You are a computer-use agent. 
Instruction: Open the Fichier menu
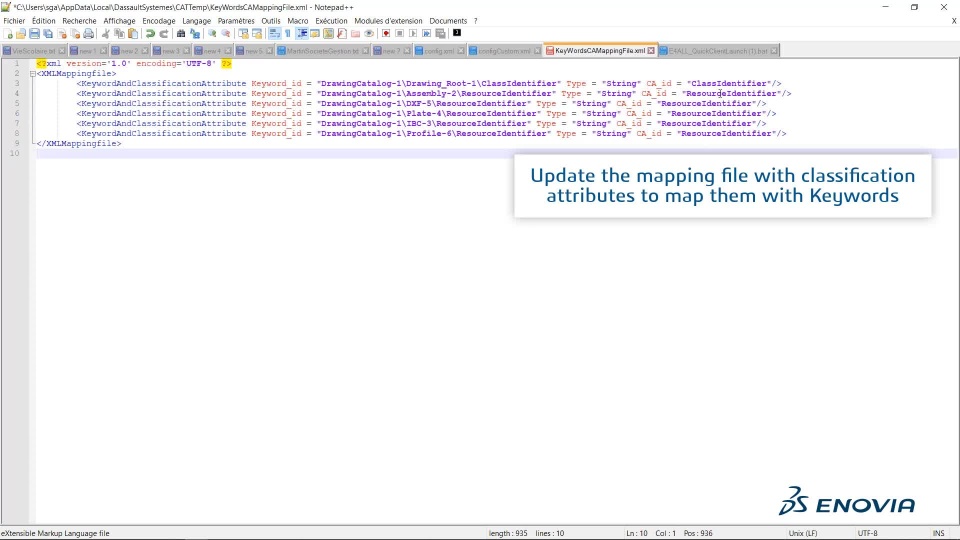point(14,21)
